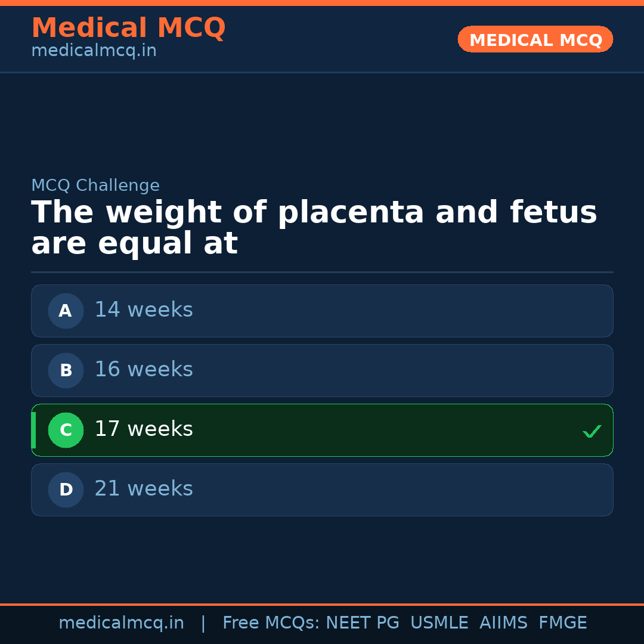644x644 pixels.
Task: Click the orange MEDICAL MCQ badge
Action: click(x=535, y=39)
